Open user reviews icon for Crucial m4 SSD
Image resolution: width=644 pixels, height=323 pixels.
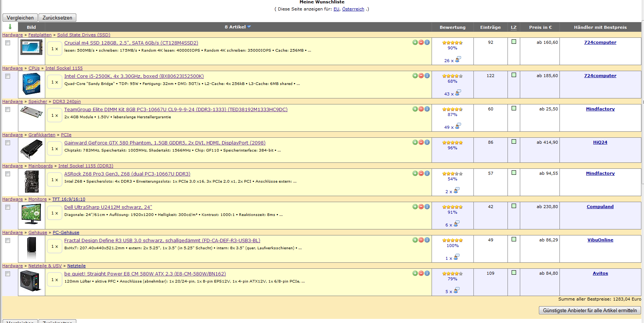pos(458,59)
